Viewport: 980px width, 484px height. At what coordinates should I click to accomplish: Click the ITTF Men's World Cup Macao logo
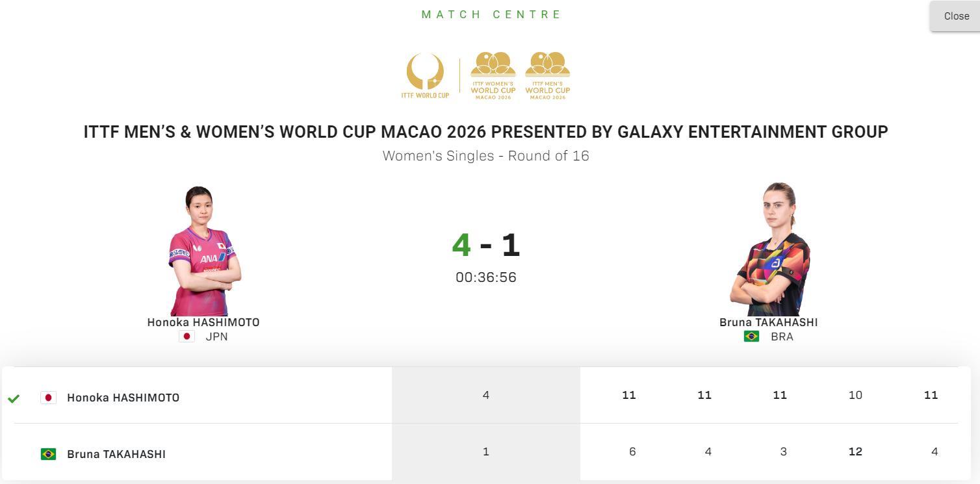(x=548, y=76)
